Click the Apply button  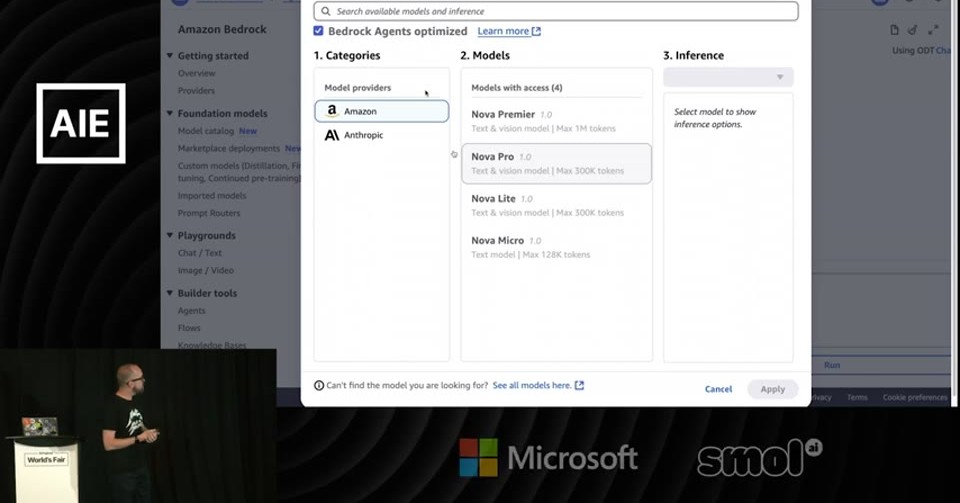pyautogui.click(x=773, y=389)
